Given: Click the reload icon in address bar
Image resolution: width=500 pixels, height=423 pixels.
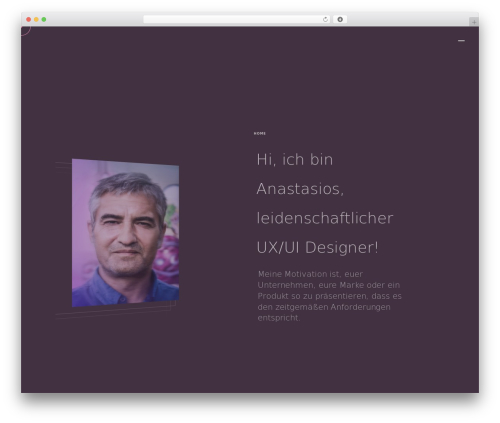Looking at the screenshot, I should (325, 19).
